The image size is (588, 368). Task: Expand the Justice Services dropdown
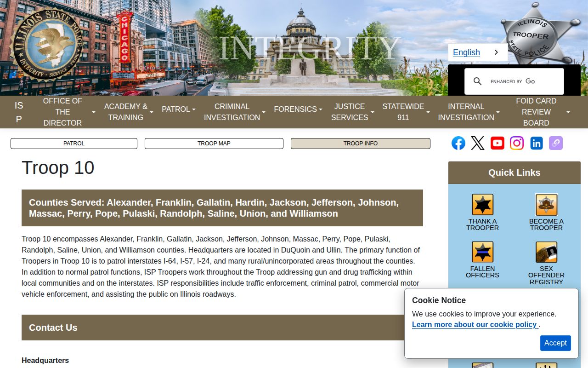(352, 112)
